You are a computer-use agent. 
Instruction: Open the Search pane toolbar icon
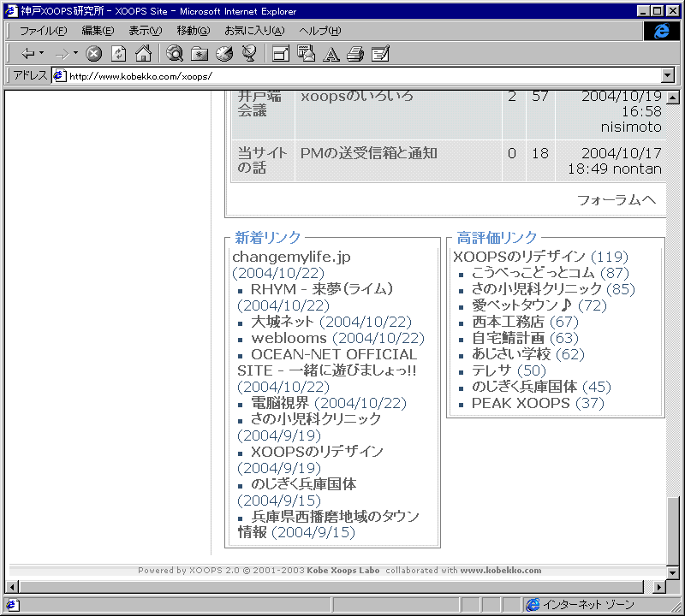click(175, 54)
